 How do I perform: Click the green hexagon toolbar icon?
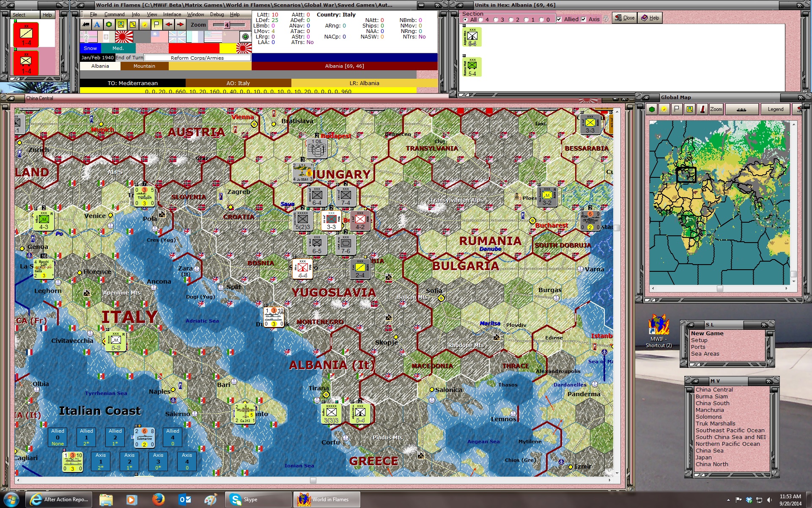(x=109, y=25)
